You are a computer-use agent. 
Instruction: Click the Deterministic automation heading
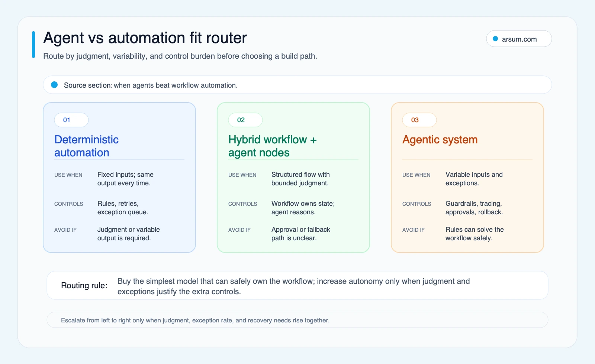pyautogui.click(x=86, y=146)
